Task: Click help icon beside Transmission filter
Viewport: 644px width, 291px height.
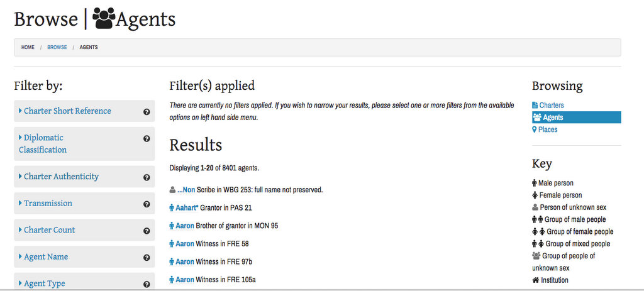Action: [147, 204]
